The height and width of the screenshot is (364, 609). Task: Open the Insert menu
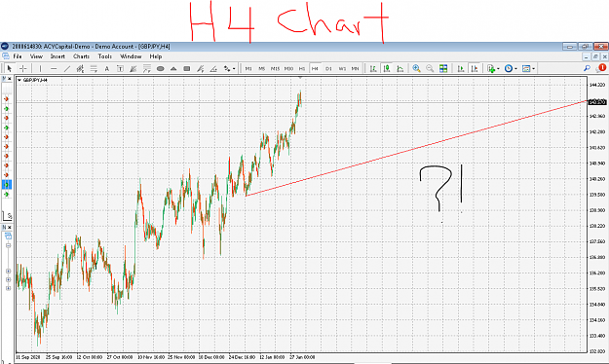[57, 56]
